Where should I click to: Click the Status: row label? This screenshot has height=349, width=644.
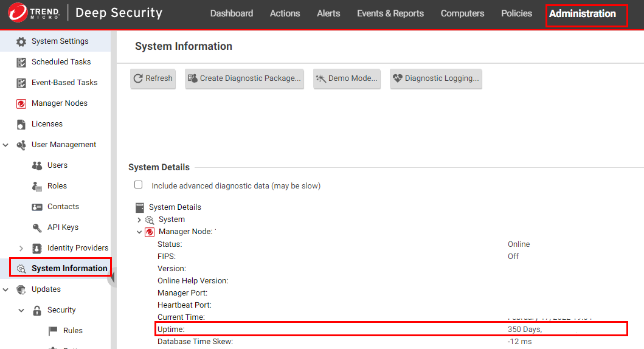[170, 244]
